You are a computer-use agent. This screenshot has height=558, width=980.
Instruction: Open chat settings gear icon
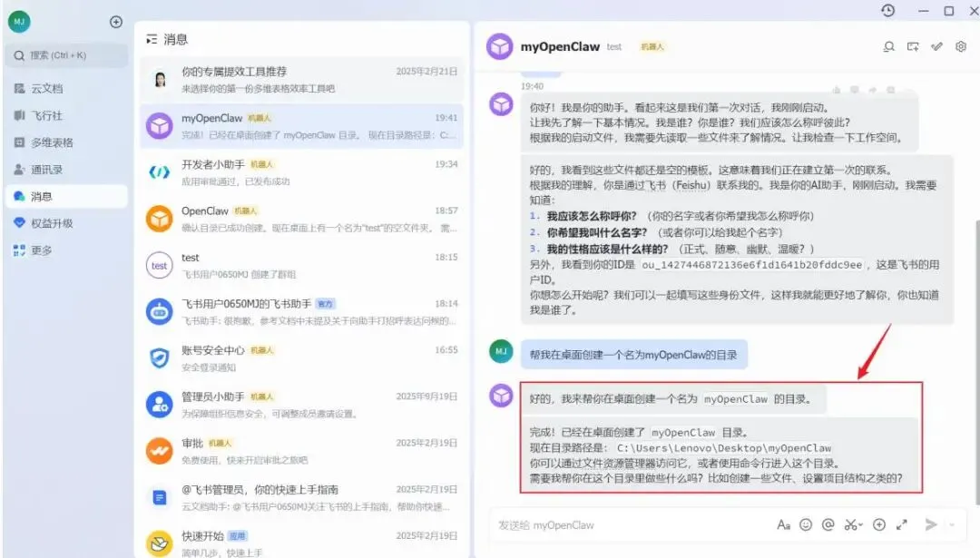[x=961, y=47]
